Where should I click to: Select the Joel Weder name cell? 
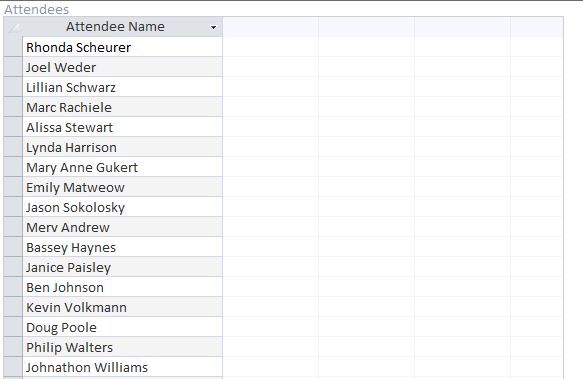(x=122, y=67)
